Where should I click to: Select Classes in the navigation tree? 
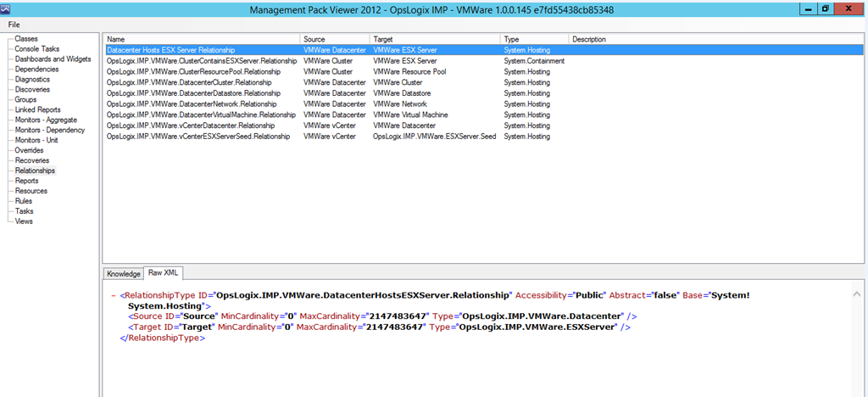click(25, 39)
